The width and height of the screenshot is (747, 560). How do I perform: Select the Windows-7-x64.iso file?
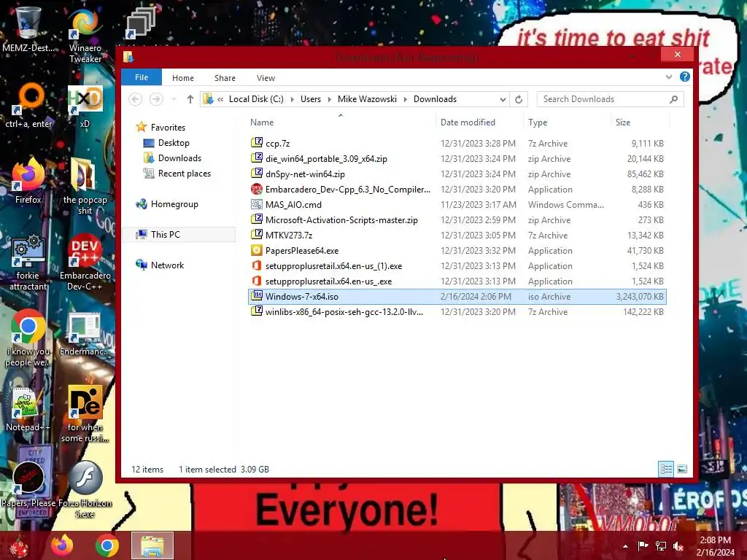point(457,296)
